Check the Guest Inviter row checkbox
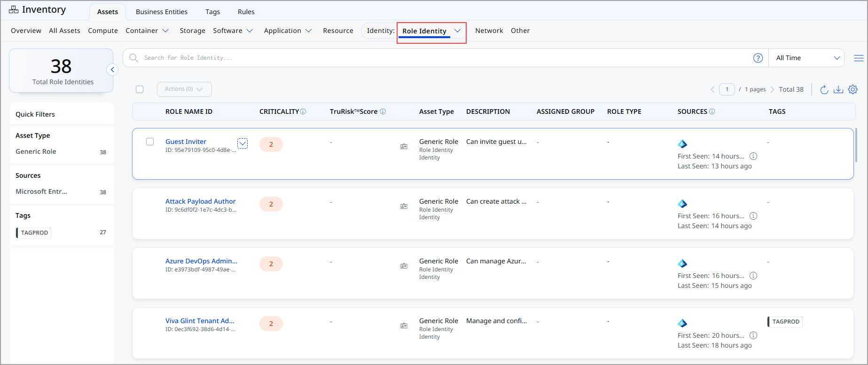This screenshot has width=868, height=365. coord(150,142)
